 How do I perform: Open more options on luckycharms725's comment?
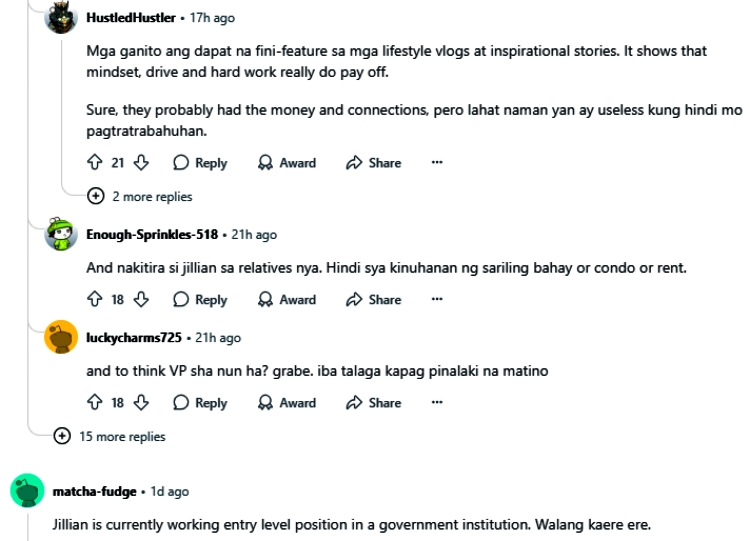click(x=436, y=403)
